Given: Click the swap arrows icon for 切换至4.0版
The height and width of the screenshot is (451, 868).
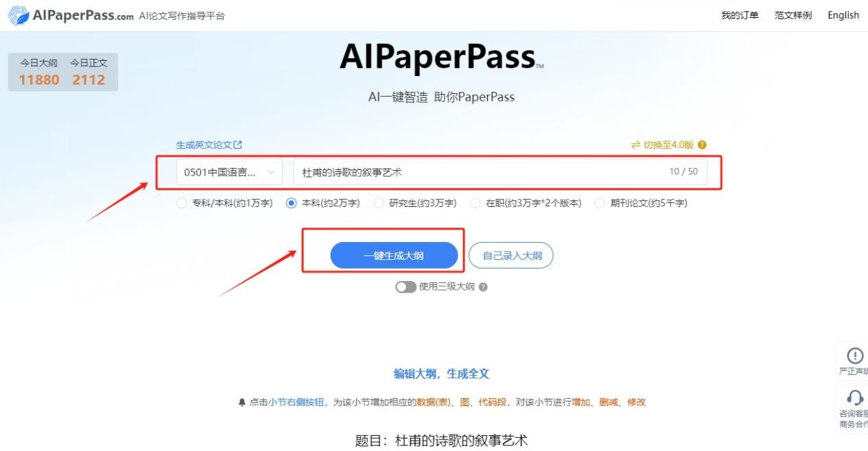Looking at the screenshot, I should coord(635,145).
